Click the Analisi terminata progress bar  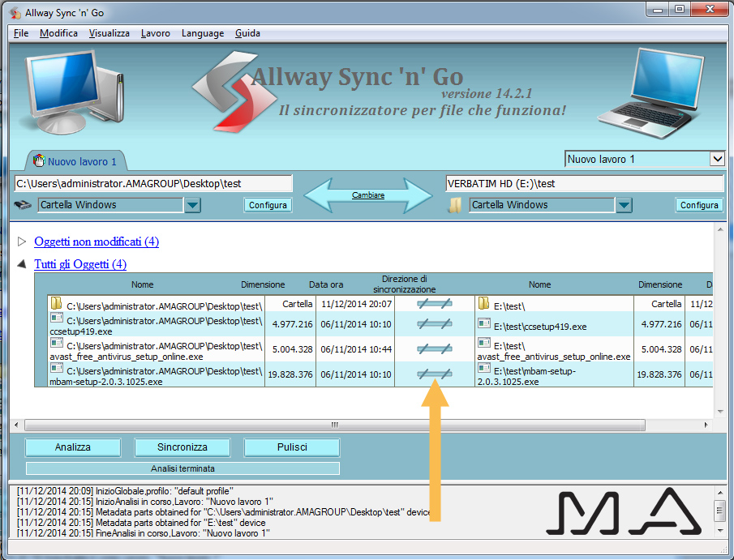point(182,468)
